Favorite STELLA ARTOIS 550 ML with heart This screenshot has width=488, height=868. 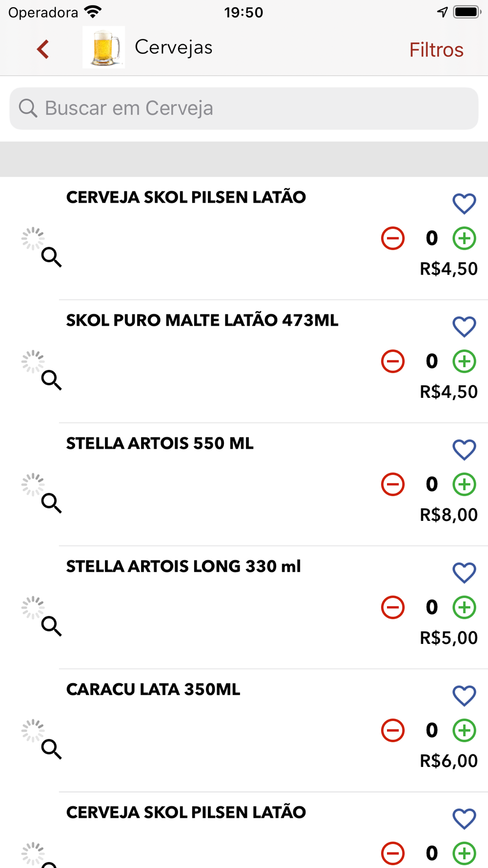pos(464,450)
